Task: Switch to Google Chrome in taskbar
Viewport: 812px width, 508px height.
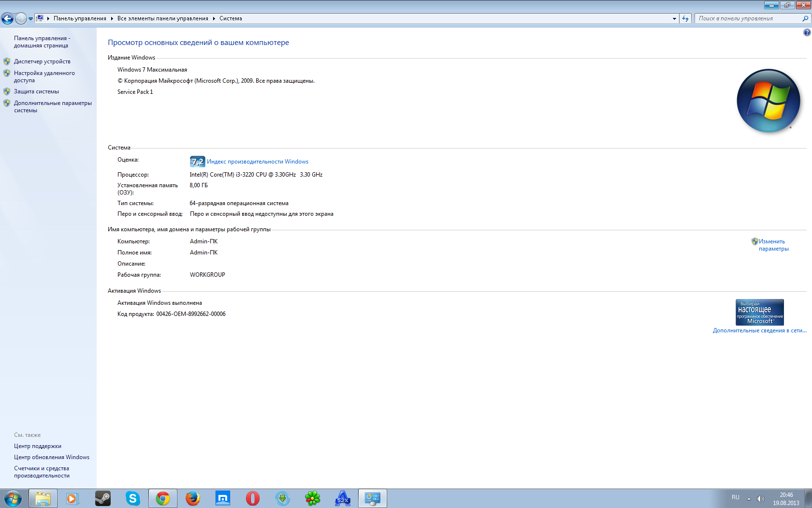Action: pos(163,498)
